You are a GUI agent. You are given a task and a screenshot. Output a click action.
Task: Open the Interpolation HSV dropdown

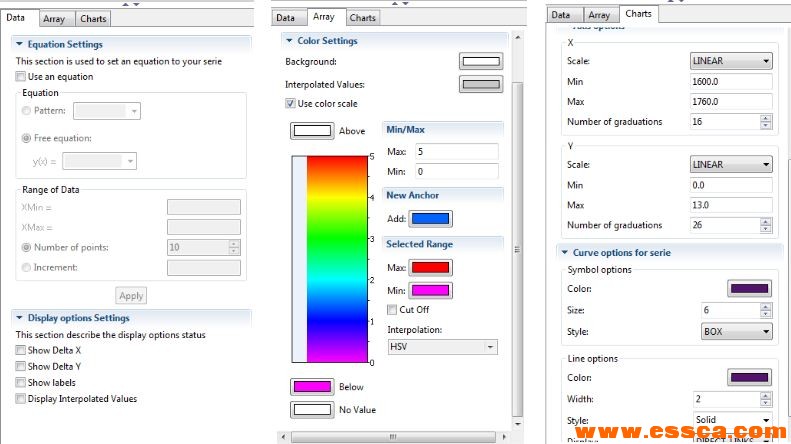442,346
